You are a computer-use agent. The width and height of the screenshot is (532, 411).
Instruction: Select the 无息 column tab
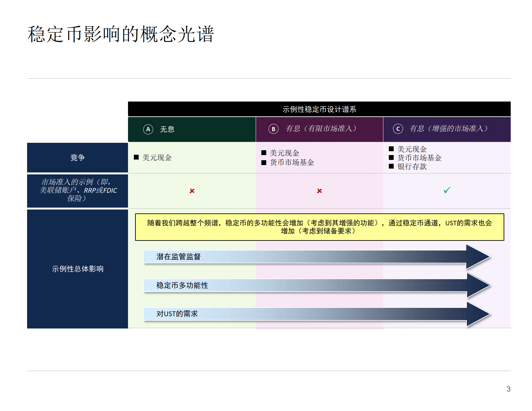tap(192, 129)
